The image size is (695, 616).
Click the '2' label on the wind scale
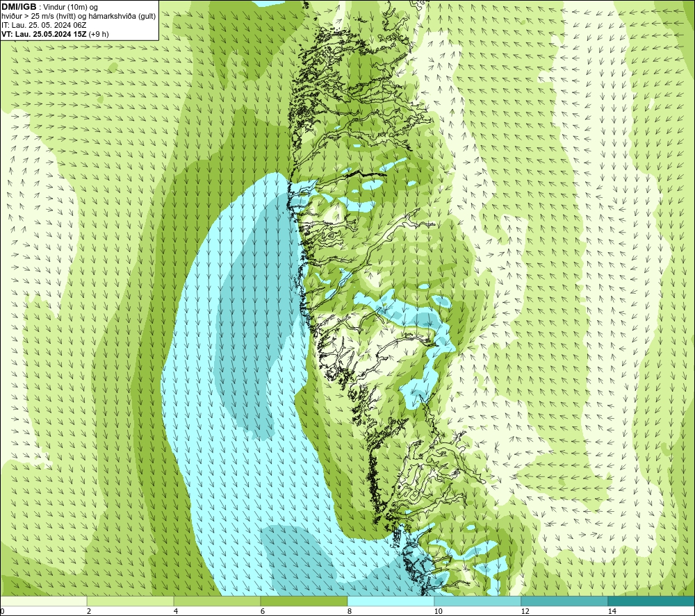89,612
